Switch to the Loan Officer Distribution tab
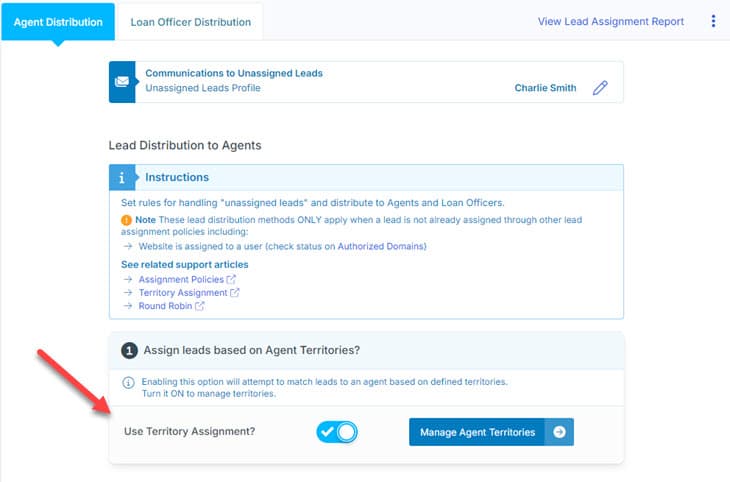 click(x=190, y=22)
